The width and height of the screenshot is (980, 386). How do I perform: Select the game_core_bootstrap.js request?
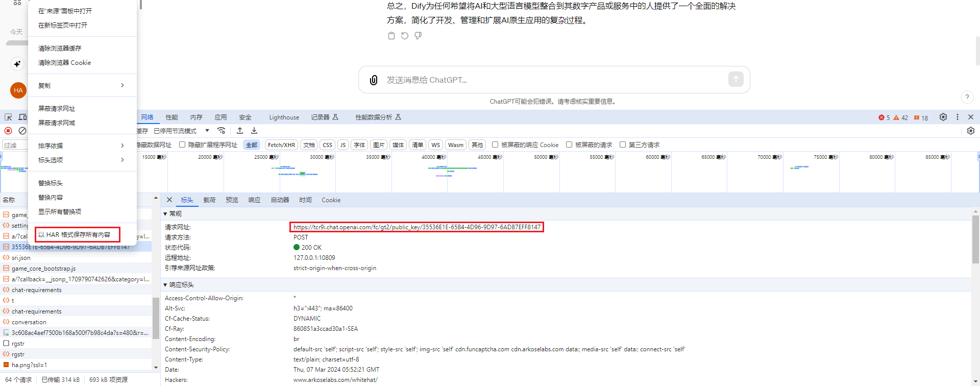pyautogui.click(x=76, y=268)
